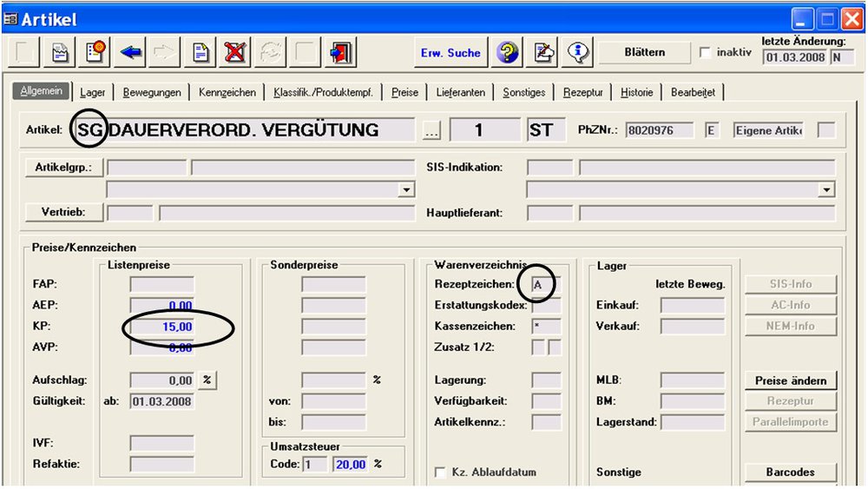The width and height of the screenshot is (868, 489).
Task: Click the notepad with pencil icon
Action: [x=542, y=53]
